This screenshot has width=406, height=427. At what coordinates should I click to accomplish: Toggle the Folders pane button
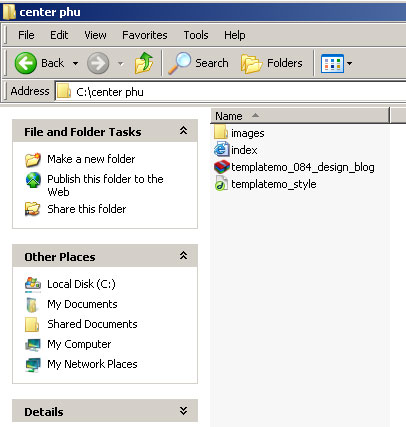[x=272, y=63]
